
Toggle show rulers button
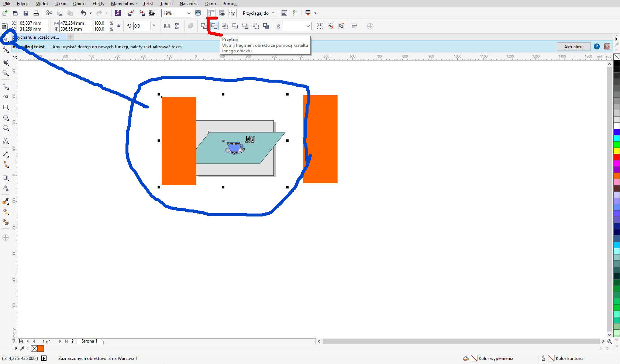[x=211, y=13]
